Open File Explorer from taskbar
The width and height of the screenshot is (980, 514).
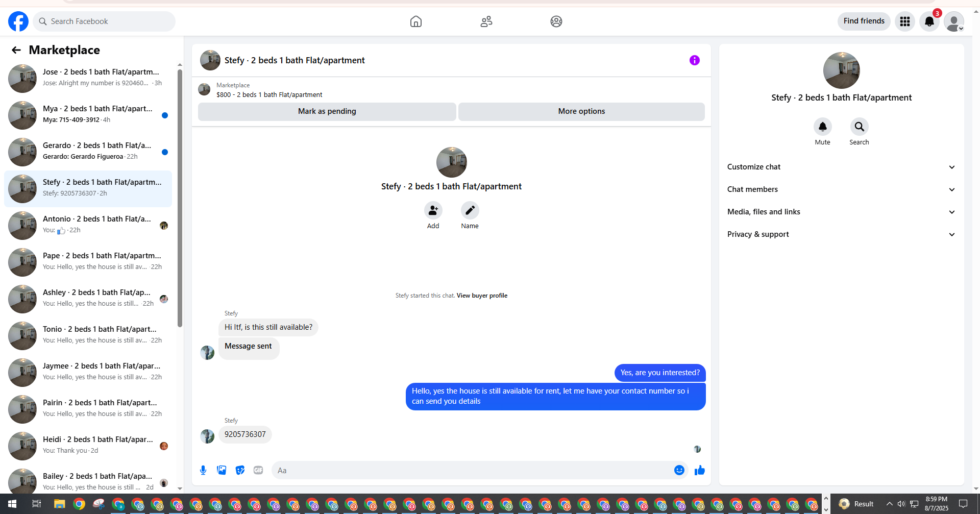click(x=59, y=504)
